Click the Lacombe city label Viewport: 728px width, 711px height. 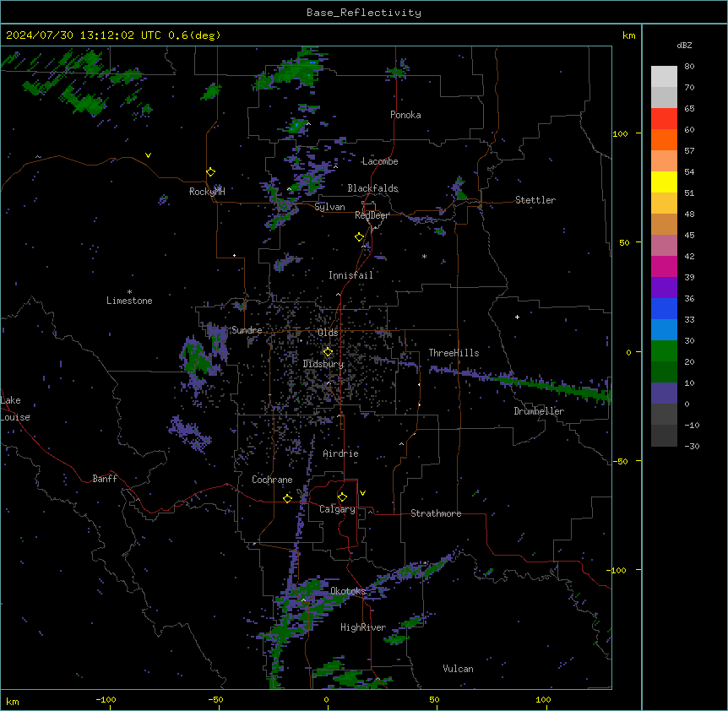(x=380, y=161)
